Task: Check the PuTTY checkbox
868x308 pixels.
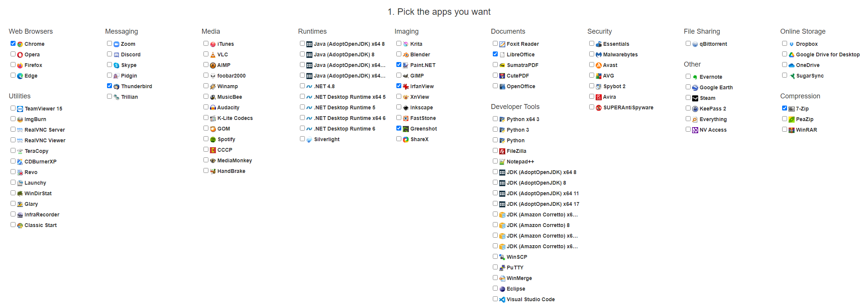Action: click(x=495, y=267)
